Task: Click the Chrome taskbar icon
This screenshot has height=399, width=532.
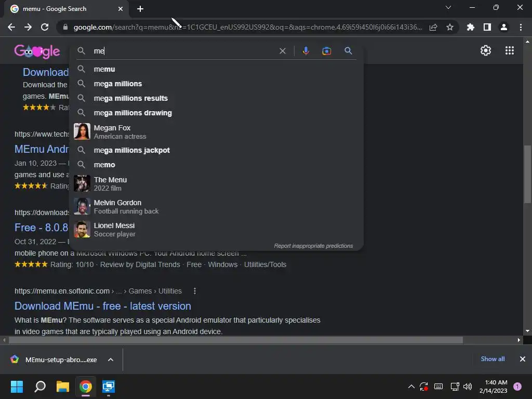Action: (x=86, y=387)
